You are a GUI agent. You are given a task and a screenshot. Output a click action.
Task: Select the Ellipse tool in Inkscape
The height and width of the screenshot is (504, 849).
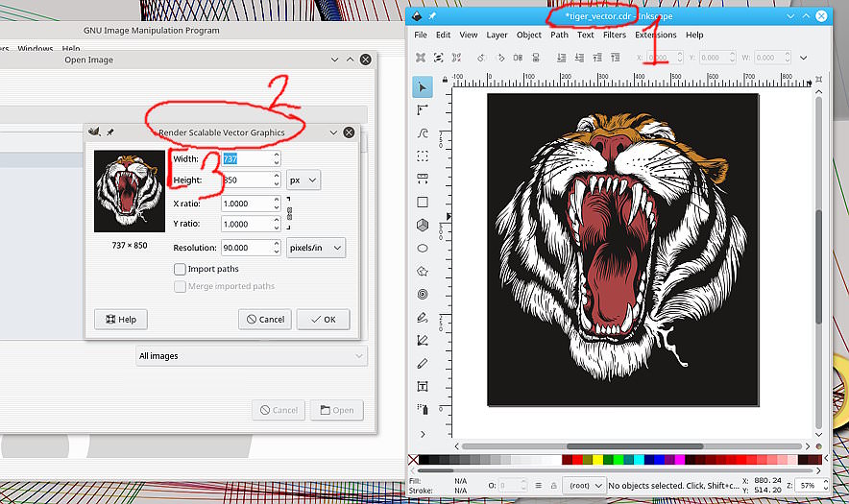pyautogui.click(x=423, y=248)
